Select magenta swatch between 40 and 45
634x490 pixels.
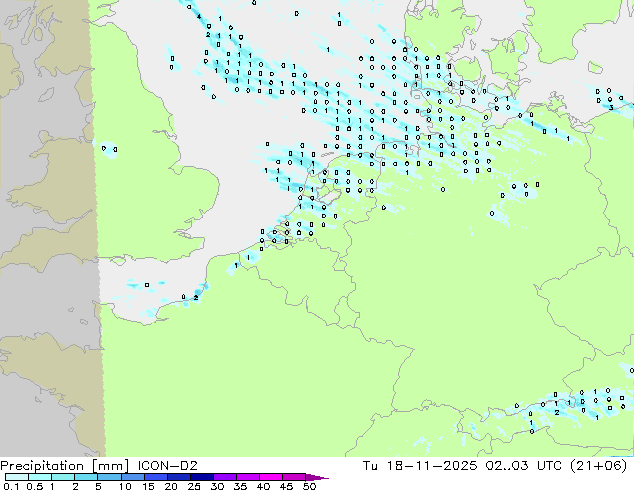coord(271,477)
